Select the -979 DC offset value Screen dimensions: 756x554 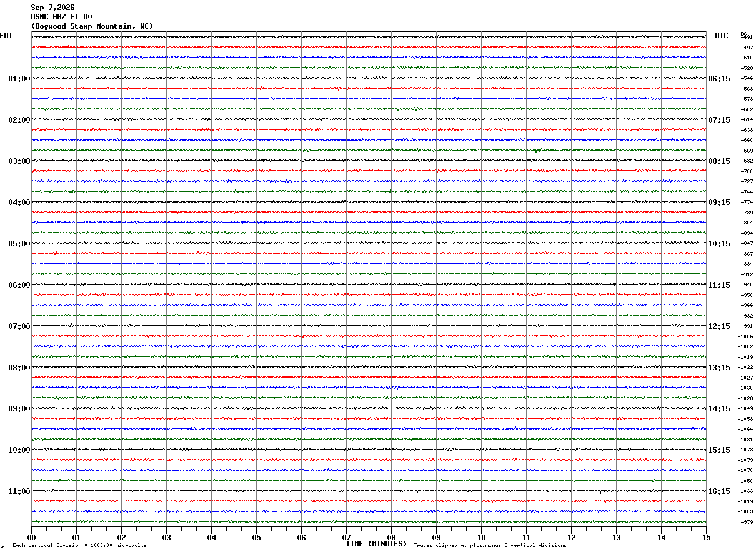click(x=747, y=522)
